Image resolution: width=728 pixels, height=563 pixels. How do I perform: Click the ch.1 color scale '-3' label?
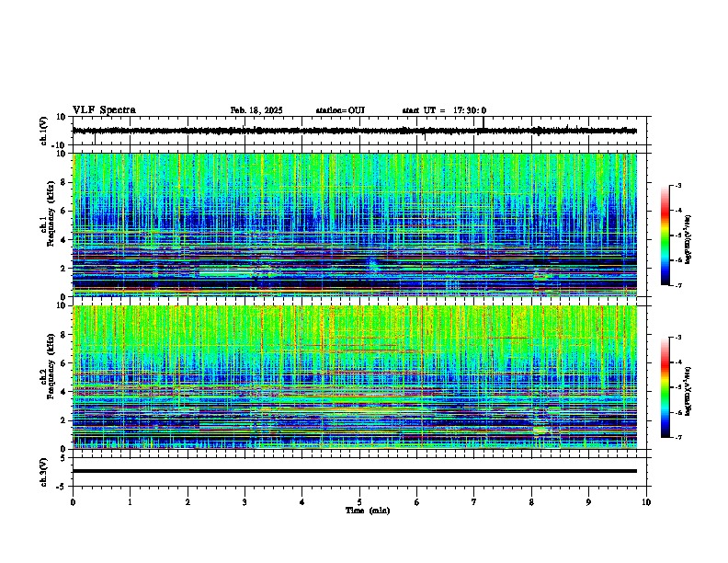(678, 186)
